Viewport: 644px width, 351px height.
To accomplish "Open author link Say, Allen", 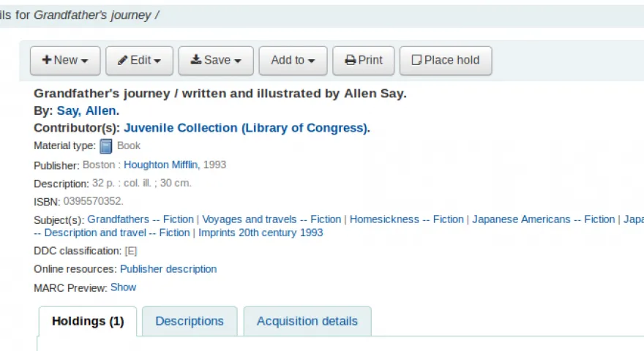I will 88,111.
